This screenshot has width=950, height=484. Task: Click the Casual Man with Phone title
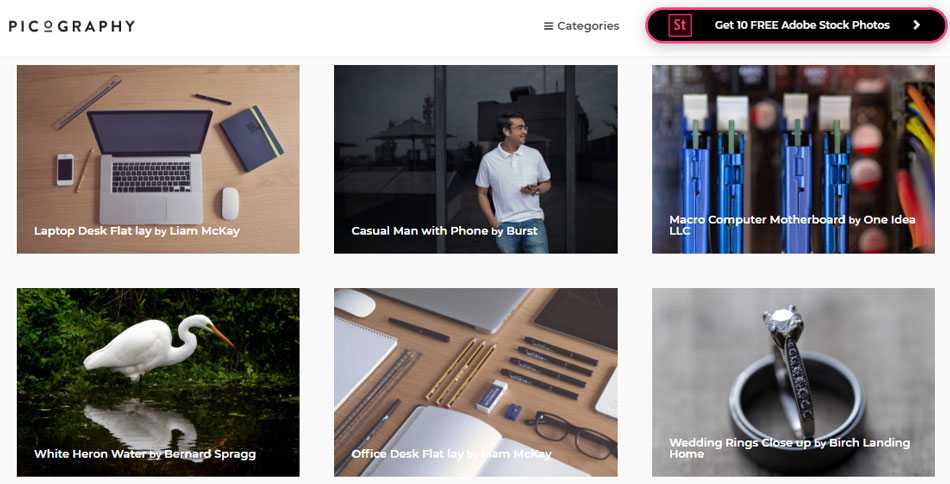coord(419,231)
